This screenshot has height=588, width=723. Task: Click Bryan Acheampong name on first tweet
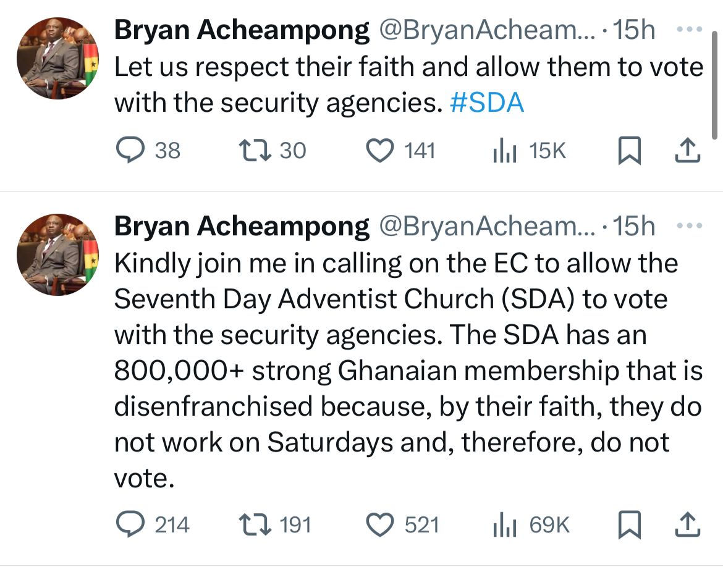241,30
